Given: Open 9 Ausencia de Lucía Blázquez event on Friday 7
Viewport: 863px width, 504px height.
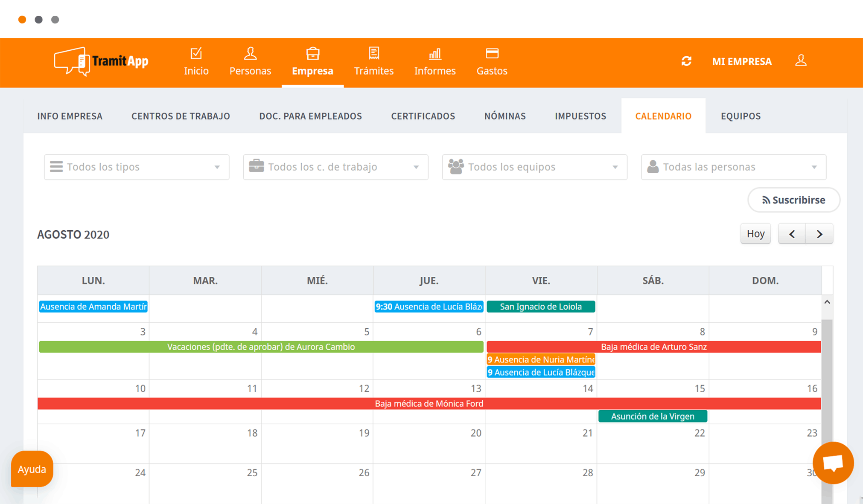Looking at the screenshot, I should 541,372.
